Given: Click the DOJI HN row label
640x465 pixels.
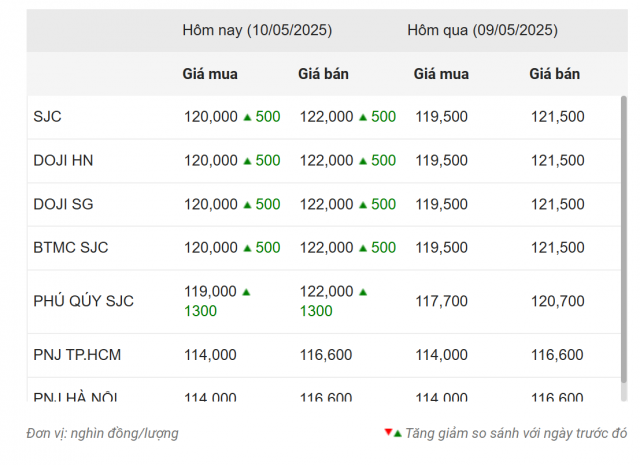Looking at the screenshot, I should coord(63,160).
